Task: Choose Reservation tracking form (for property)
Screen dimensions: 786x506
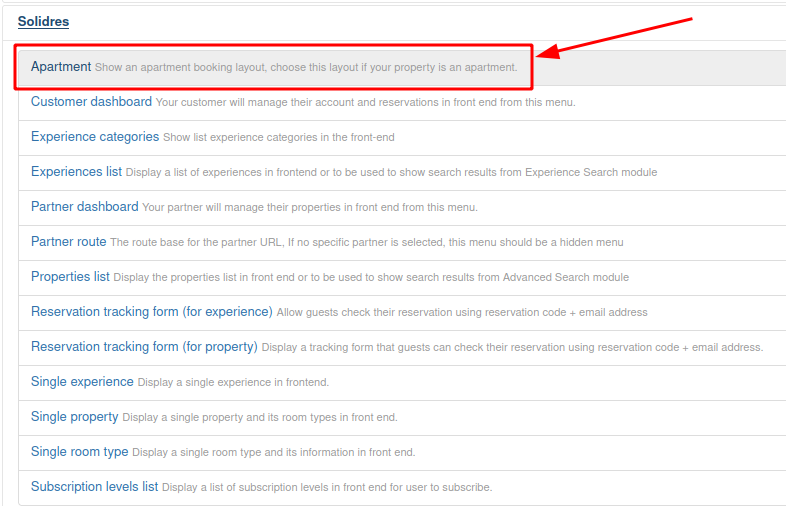Action: coord(144,347)
